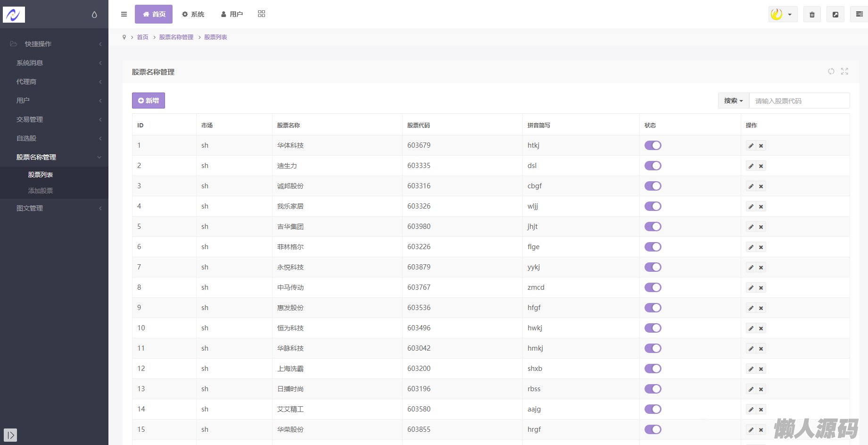Switch to the 系统 top tab
This screenshot has height=445, width=868.
click(x=193, y=14)
